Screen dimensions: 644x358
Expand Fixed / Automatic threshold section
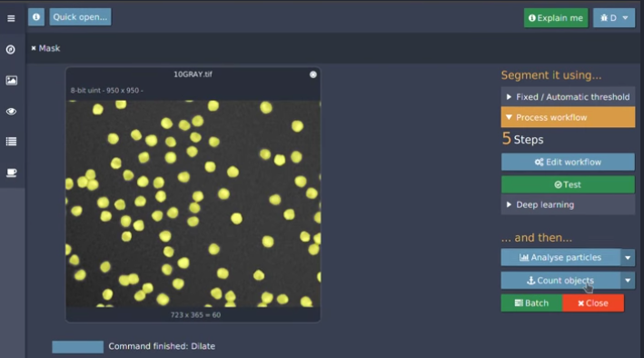click(568, 97)
